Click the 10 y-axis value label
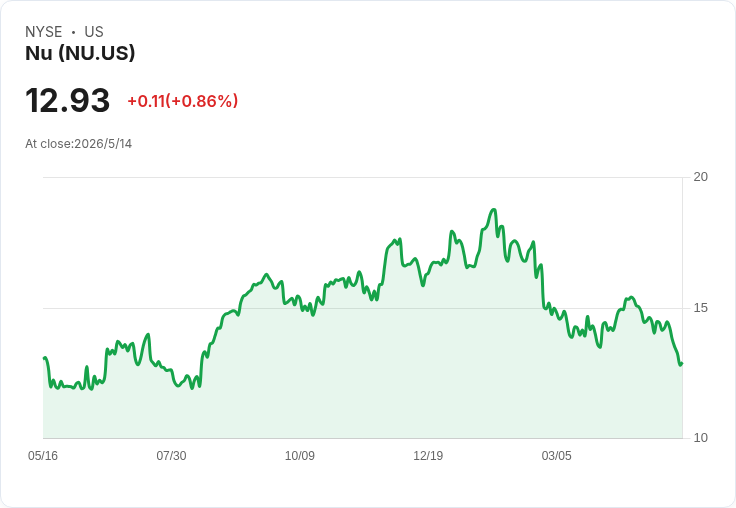Screen dimensions: 736x508 click(700, 438)
